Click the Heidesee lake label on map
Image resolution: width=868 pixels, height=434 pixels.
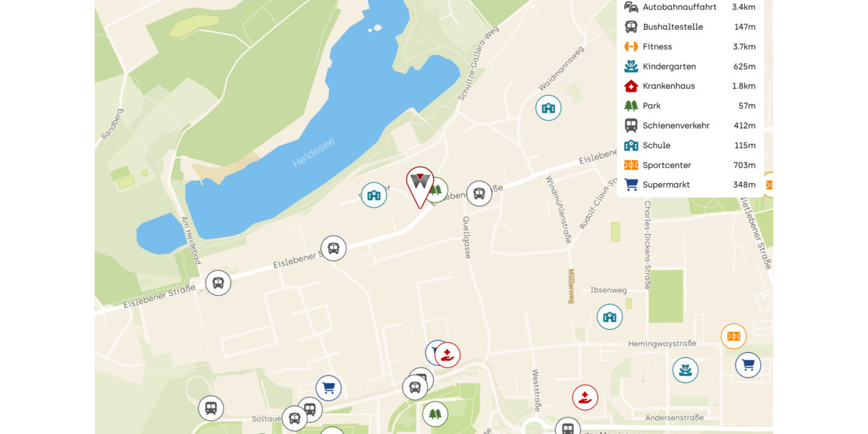pyautogui.click(x=313, y=153)
